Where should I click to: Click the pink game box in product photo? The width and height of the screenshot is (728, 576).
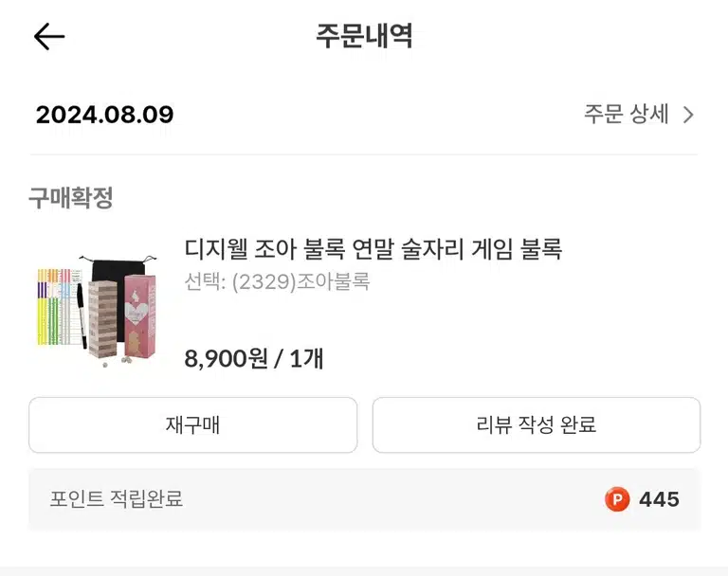tap(139, 315)
